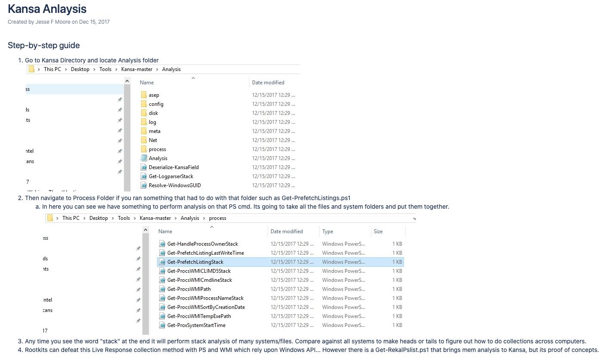Click the icon of Deserialize-KansaField script
607x364 pixels.
tap(144, 167)
